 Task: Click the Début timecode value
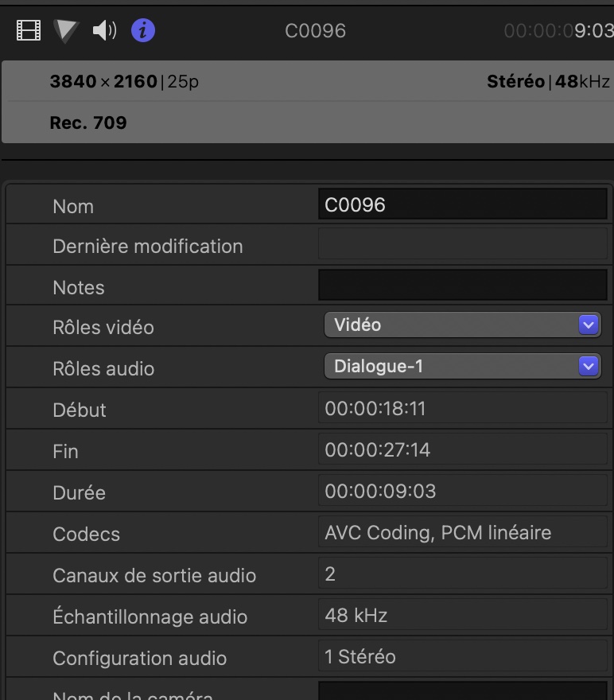coord(462,409)
